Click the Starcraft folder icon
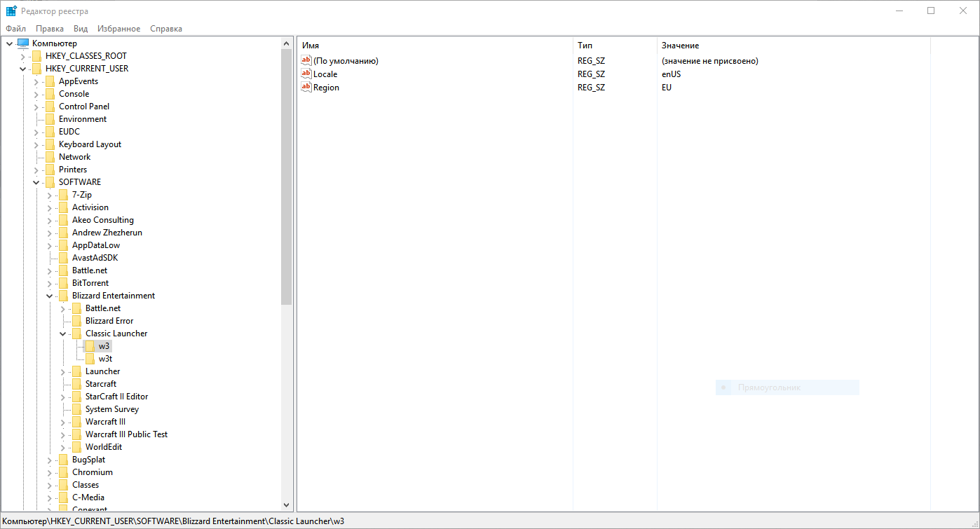 pyautogui.click(x=76, y=384)
